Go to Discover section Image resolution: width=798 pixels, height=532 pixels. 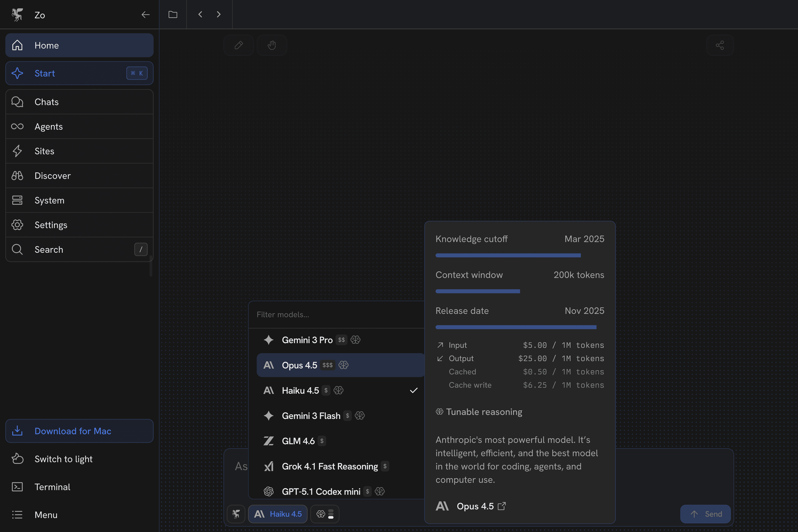(53, 176)
